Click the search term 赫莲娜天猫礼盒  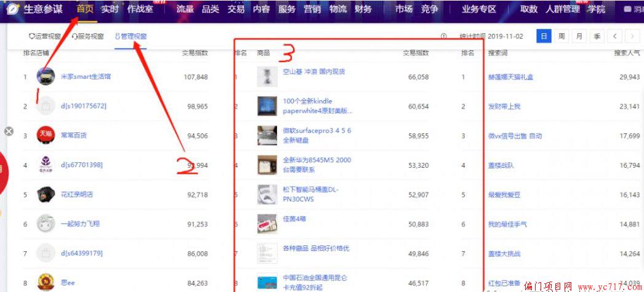click(x=510, y=77)
